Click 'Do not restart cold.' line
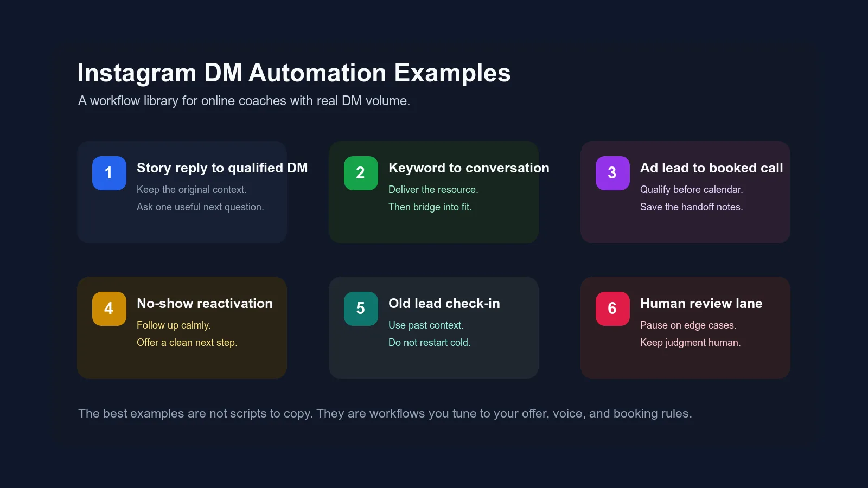Screen dimensions: 868x488 coord(430,343)
